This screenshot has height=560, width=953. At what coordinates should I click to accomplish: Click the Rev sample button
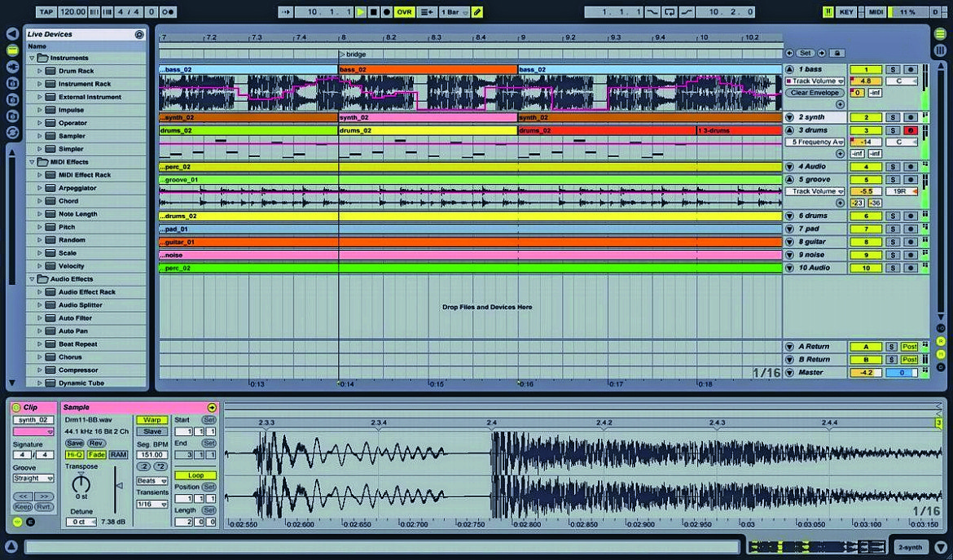click(96, 444)
